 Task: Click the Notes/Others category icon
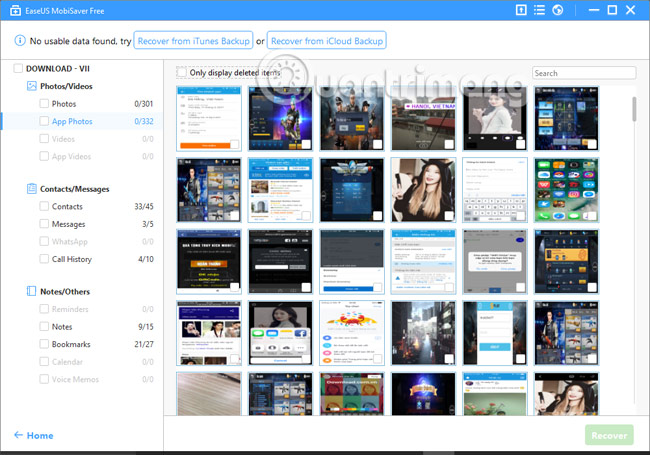32,292
